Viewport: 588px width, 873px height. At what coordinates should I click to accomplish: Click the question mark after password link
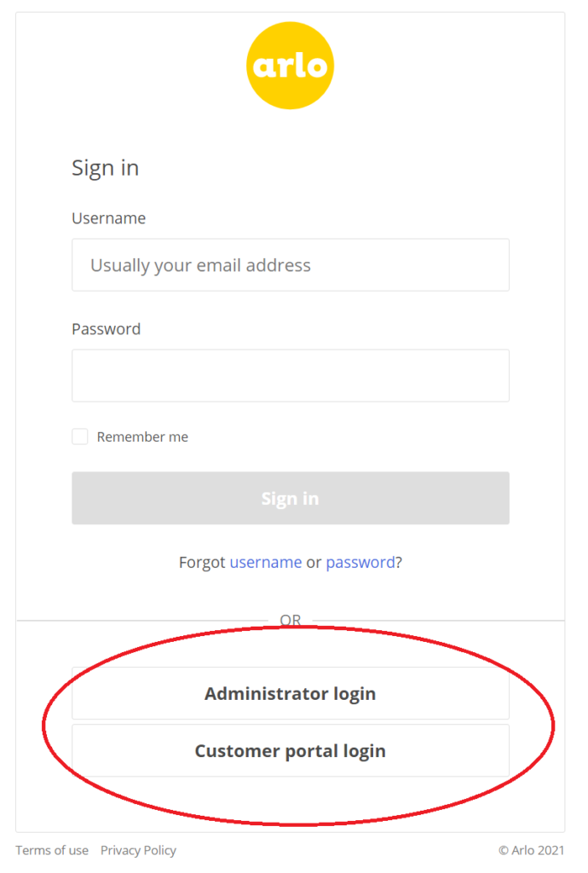399,562
